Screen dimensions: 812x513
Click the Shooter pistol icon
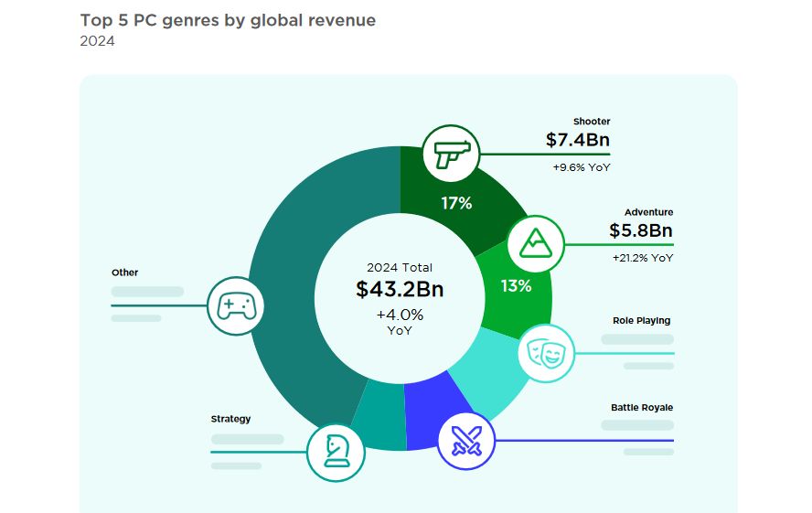point(451,154)
